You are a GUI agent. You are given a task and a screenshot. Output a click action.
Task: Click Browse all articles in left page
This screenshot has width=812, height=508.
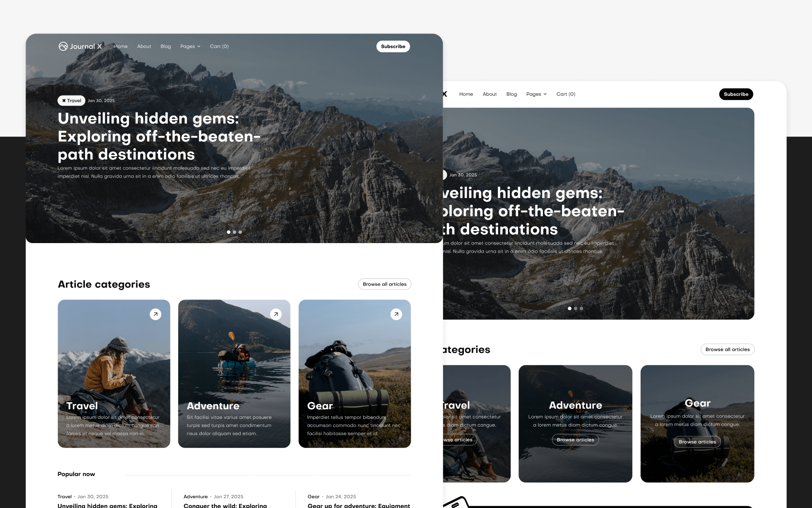tap(385, 284)
